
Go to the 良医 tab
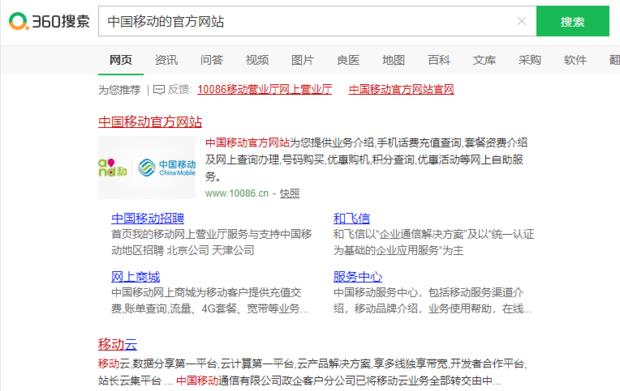click(x=348, y=60)
